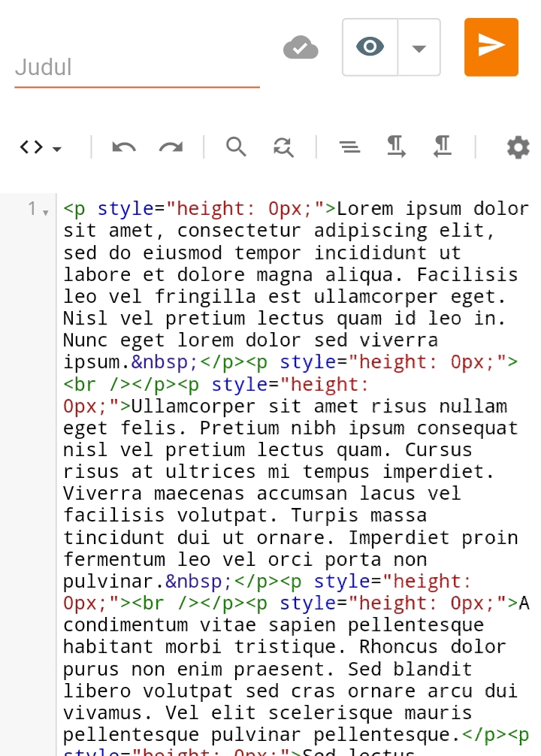The width and height of the screenshot is (541, 756).
Task: Click the text "Viverra maecenas accumsan lacus vel"
Action: (x=261, y=494)
